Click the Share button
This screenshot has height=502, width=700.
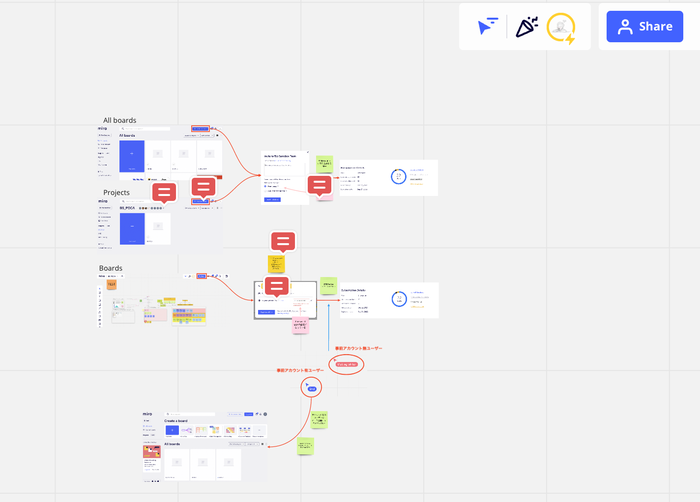[644, 27]
